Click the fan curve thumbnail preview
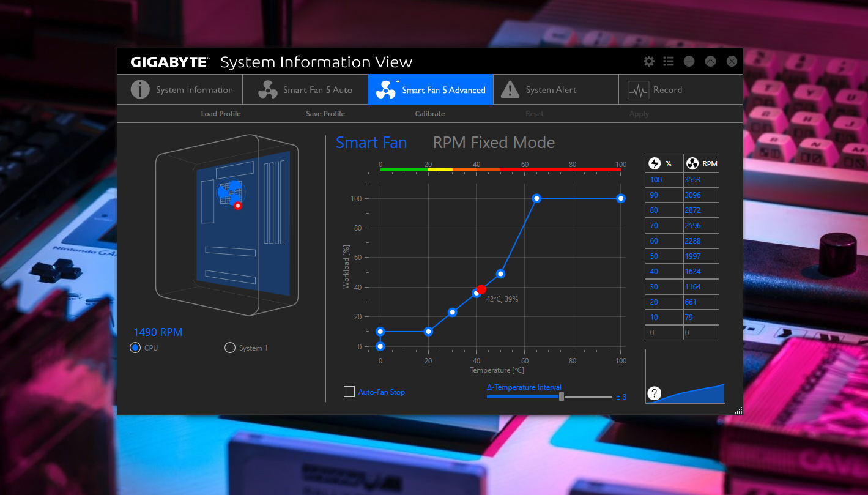 pos(685,377)
